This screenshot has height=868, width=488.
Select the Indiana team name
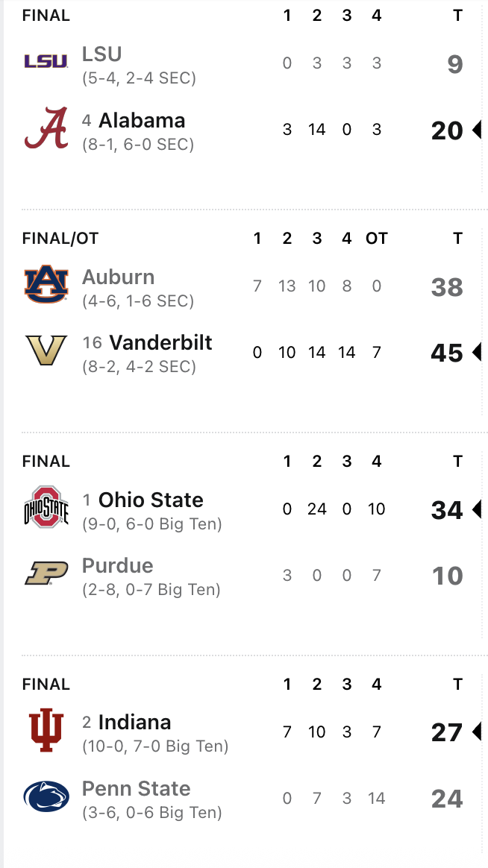[134, 722]
